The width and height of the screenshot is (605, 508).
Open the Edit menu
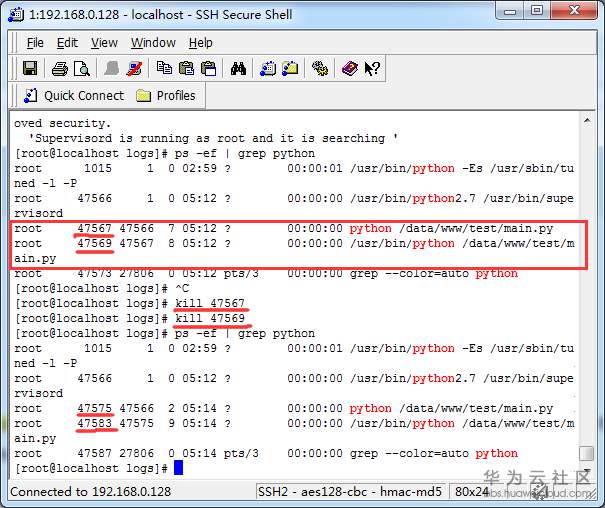click(x=67, y=43)
